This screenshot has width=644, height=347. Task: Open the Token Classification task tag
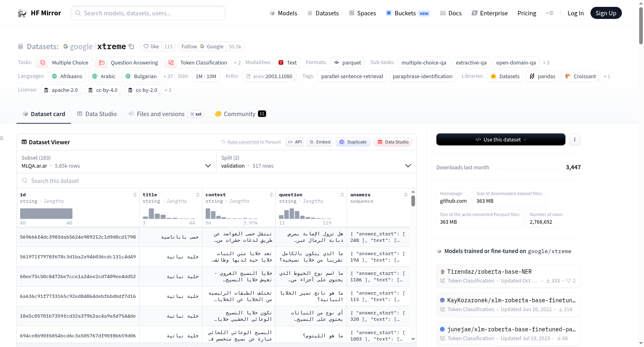click(x=198, y=62)
